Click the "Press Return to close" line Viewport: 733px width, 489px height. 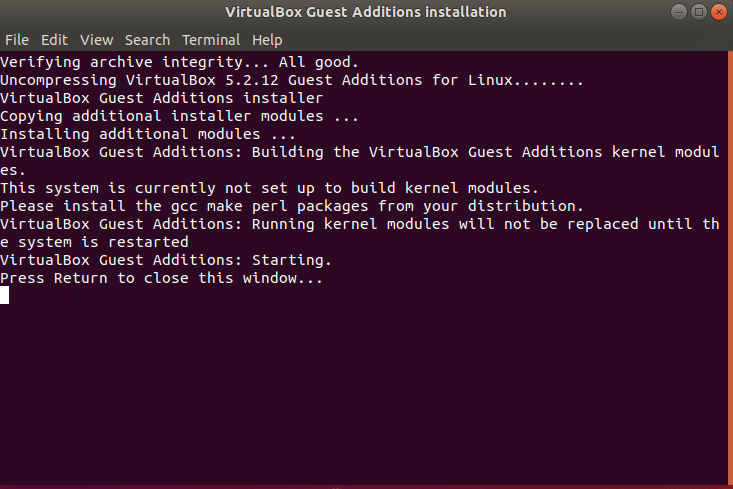[x=162, y=278]
